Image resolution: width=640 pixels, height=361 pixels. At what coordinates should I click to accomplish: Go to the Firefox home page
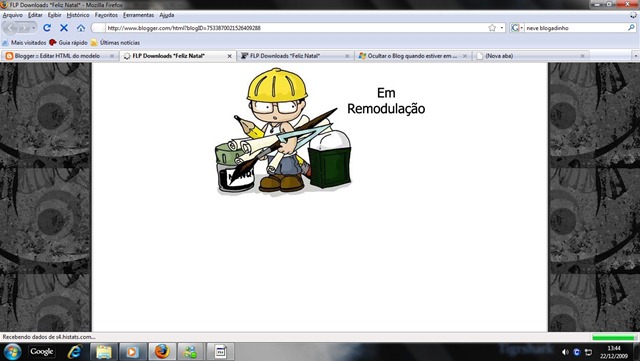(81, 28)
